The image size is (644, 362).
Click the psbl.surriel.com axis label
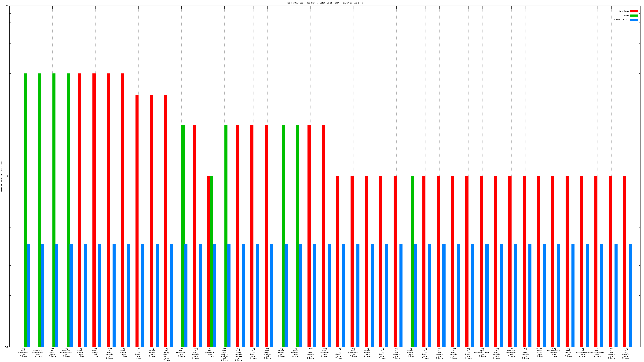pyautogui.click(x=296, y=352)
